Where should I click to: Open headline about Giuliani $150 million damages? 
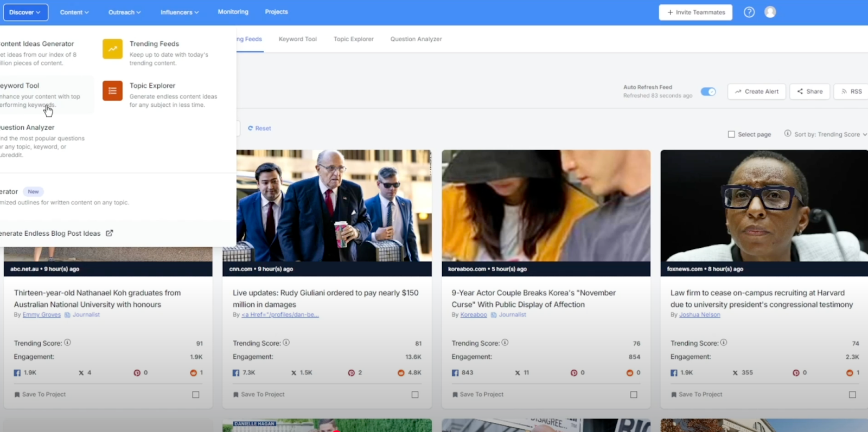point(325,299)
